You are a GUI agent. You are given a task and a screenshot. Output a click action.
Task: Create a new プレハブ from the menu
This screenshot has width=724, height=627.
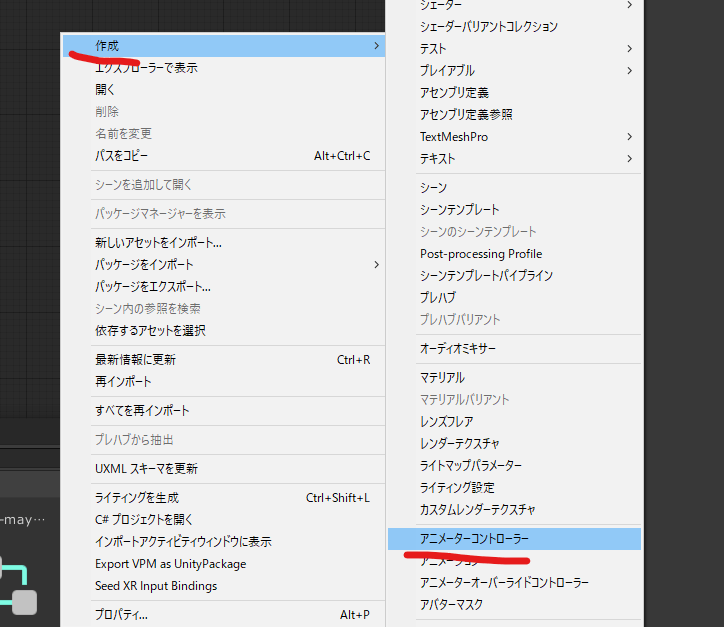438,298
